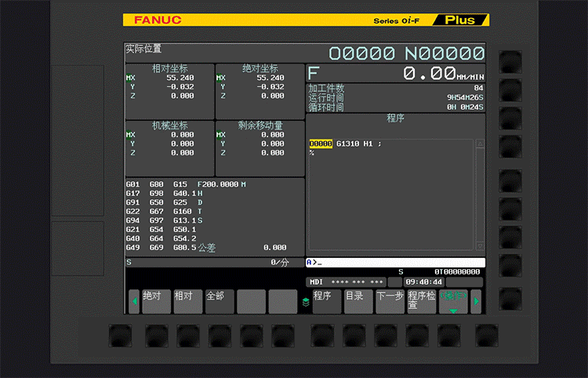Viewport: 588px width, 378px height.
Task: Click the 程序 panel heading
Action: [395, 118]
